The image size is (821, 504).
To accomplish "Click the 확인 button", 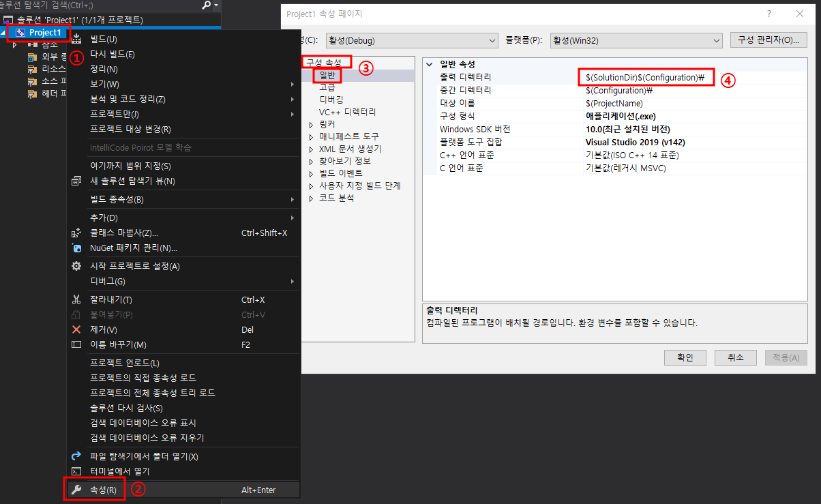I will [685, 357].
